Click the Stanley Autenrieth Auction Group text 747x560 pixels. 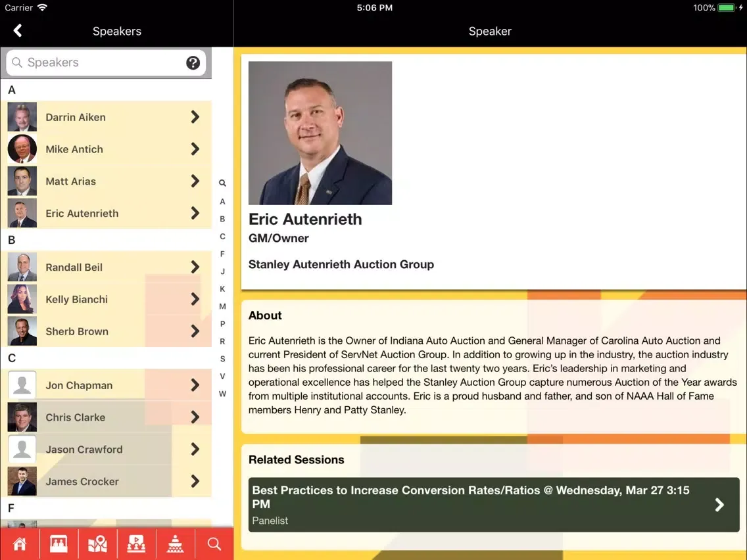341,264
